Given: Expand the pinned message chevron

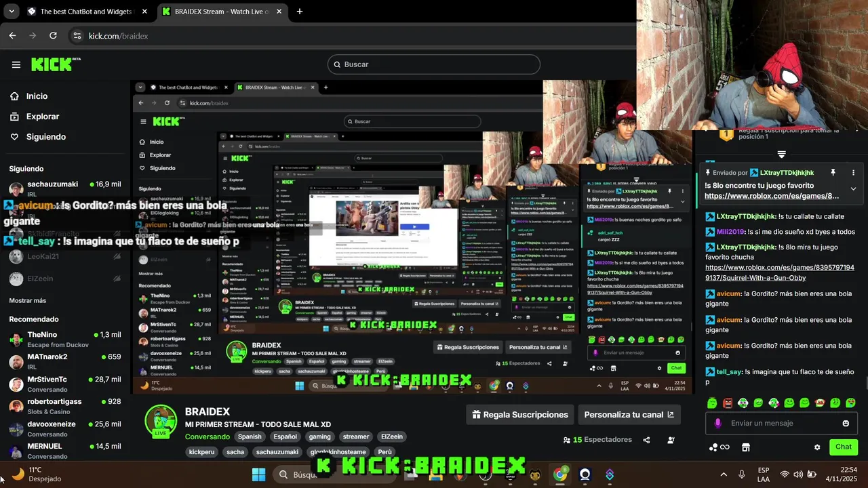Looking at the screenshot, I should click(853, 189).
